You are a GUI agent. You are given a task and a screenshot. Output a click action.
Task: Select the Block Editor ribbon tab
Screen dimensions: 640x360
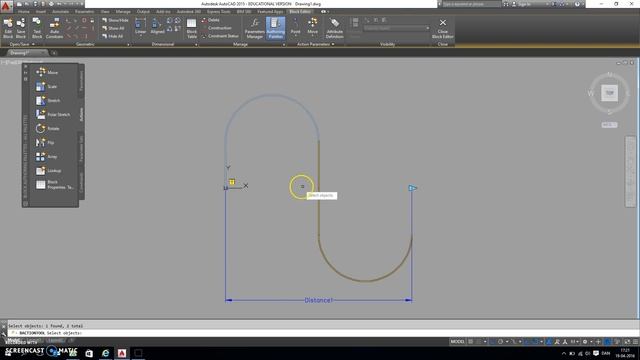click(300, 11)
